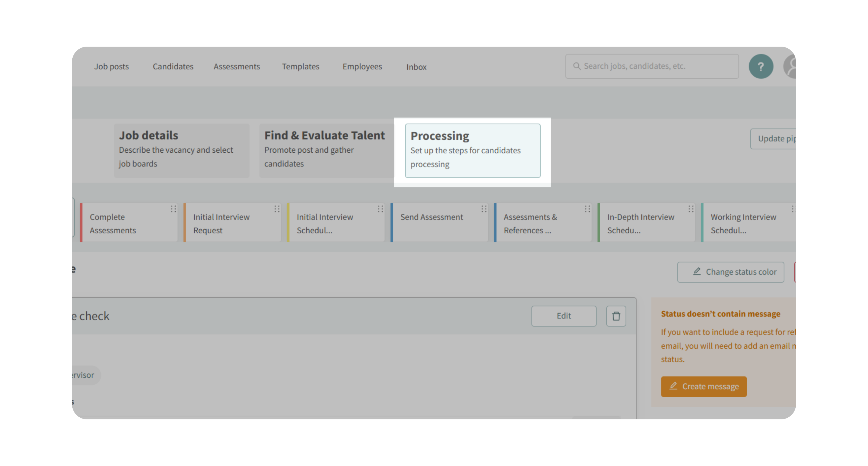The width and height of the screenshot is (868, 466).
Task: Click the teal help question mark icon
Action: pyautogui.click(x=760, y=66)
